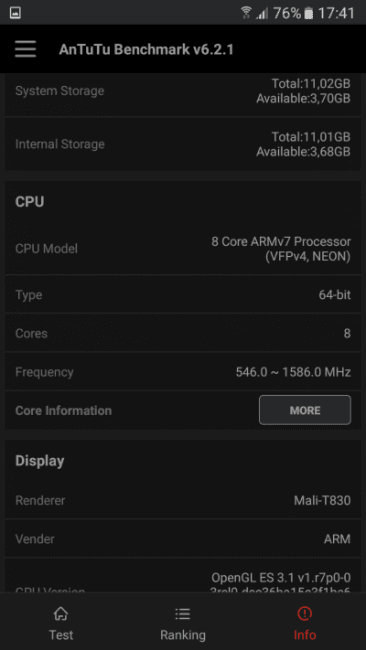Tap the Test home icon
Viewport: 366px width, 650px height.
61,614
